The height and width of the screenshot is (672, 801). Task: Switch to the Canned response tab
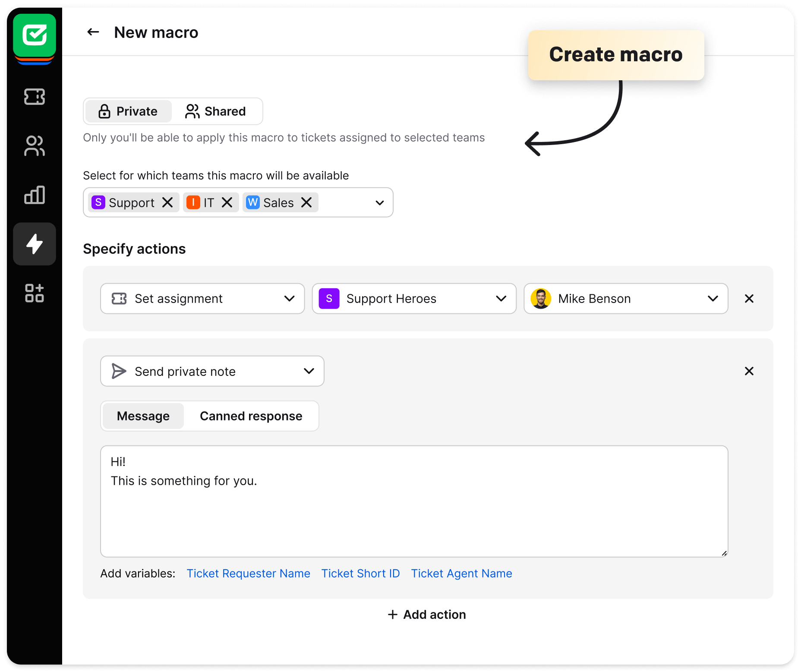[x=251, y=416]
